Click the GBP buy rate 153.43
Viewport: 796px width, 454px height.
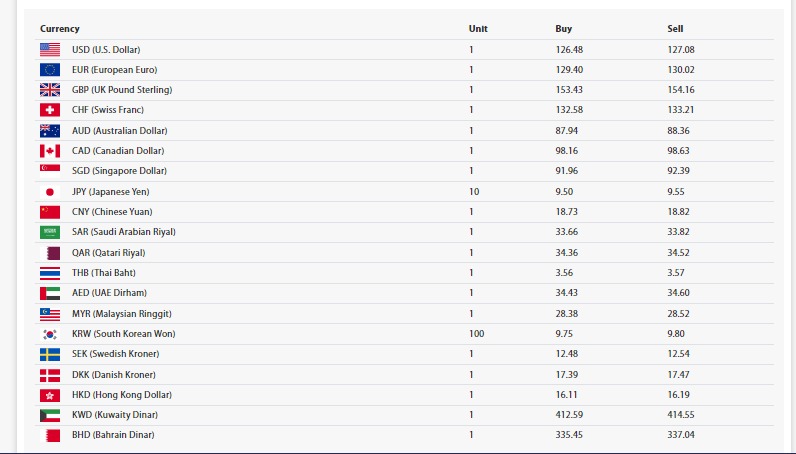pyautogui.click(x=569, y=90)
